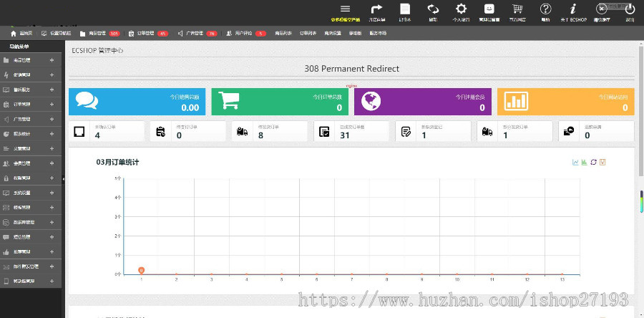Open pending payment orders card with clipboard icon

click(187, 132)
